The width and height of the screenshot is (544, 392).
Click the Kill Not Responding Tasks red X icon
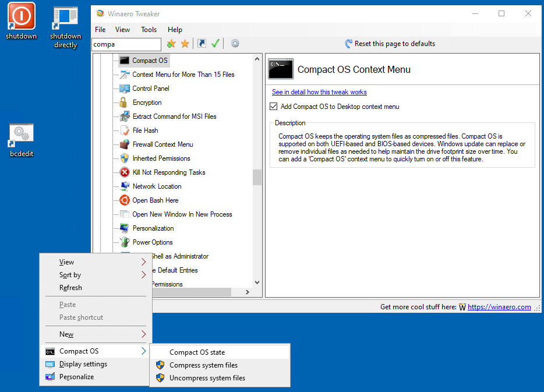[x=124, y=172]
